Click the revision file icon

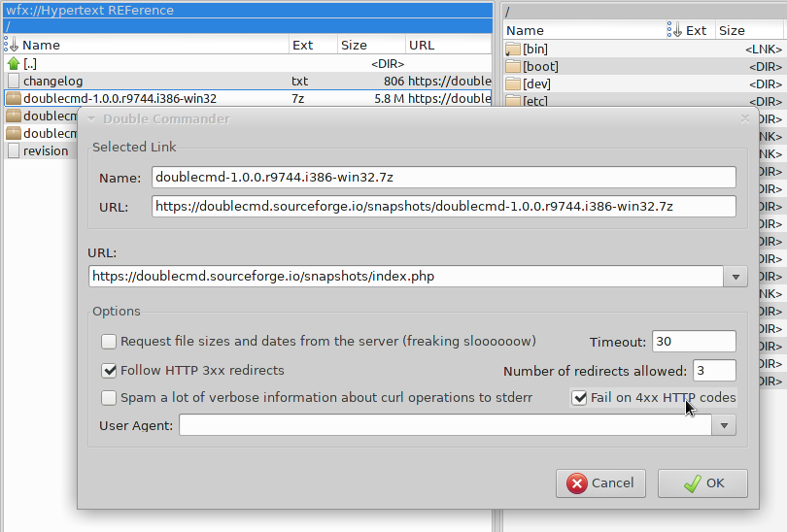coord(14,150)
